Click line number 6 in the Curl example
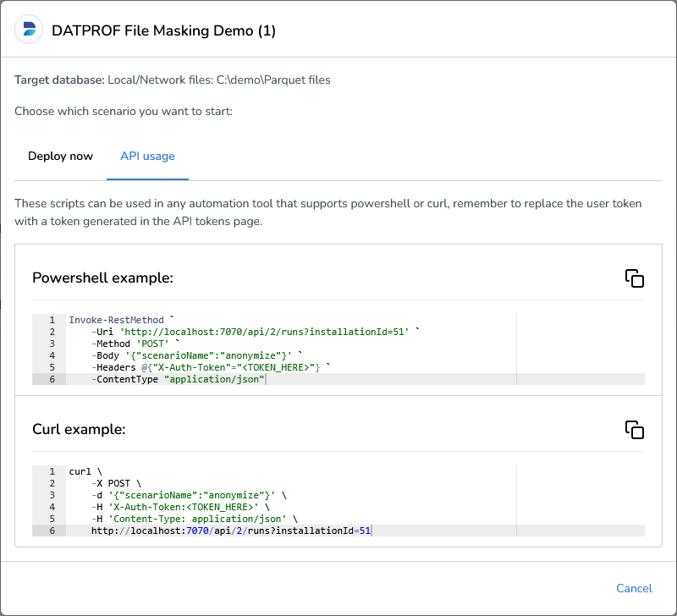Viewport: 677px width, 616px height. coord(51,531)
